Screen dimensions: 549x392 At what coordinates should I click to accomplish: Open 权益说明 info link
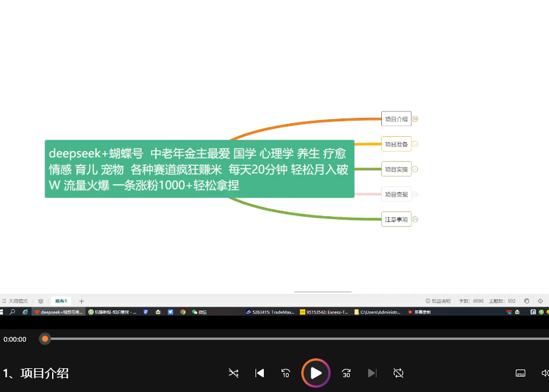tap(438, 301)
